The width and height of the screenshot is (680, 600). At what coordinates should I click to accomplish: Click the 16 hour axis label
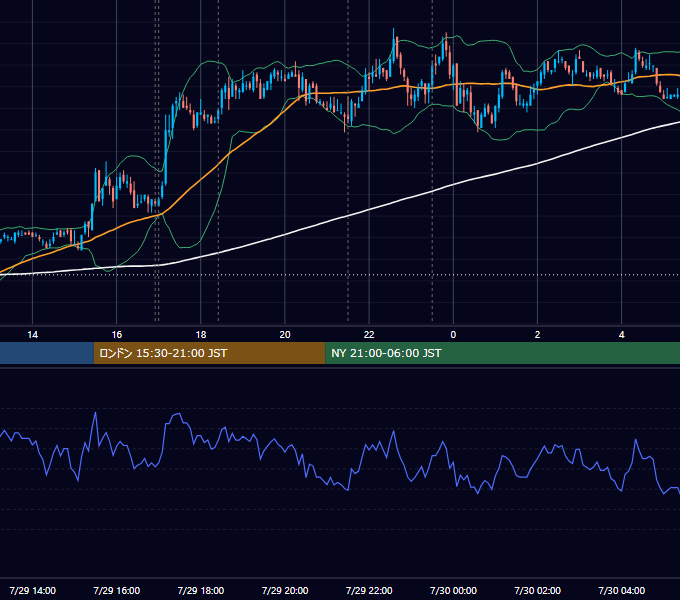(x=117, y=335)
